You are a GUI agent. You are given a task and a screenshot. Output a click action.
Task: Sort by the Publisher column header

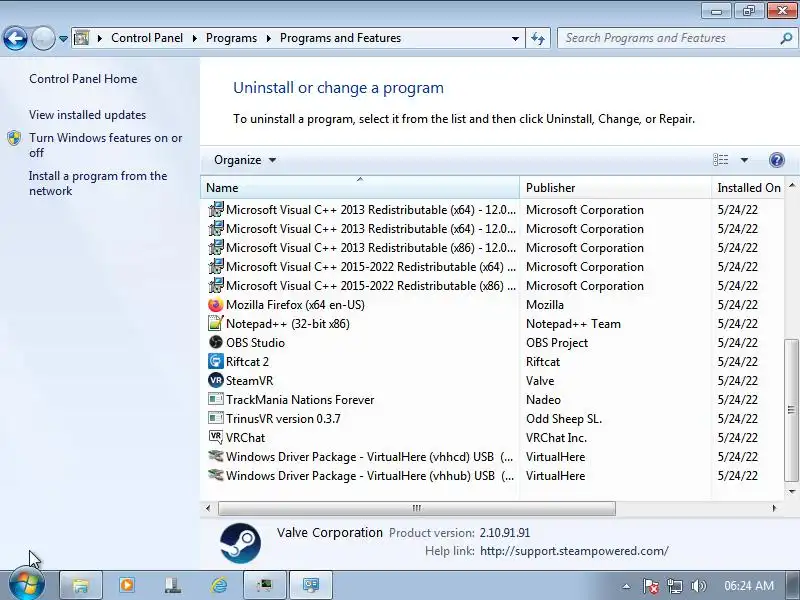pyautogui.click(x=615, y=188)
